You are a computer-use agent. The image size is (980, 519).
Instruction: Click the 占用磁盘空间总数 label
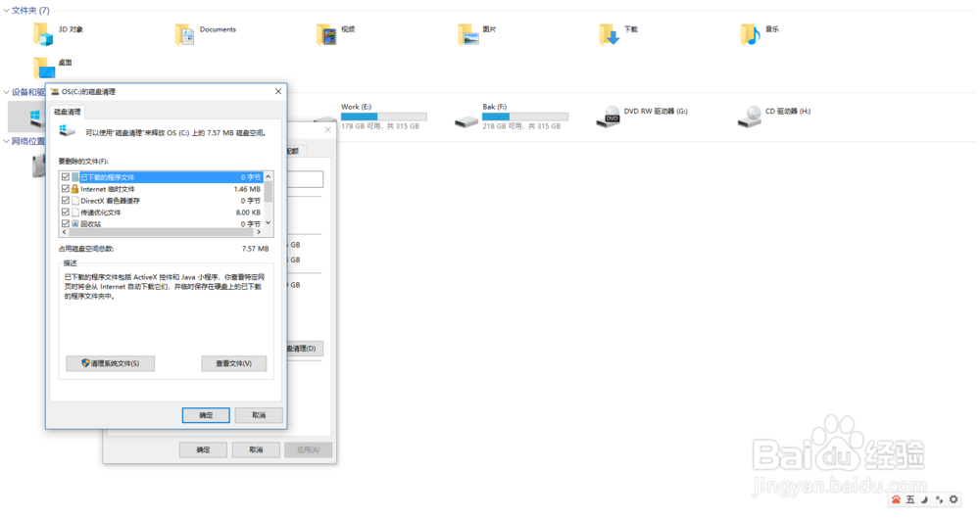[x=86, y=249]
